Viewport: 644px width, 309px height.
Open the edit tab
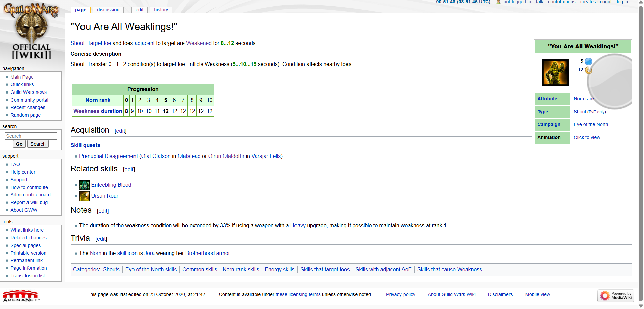pyautogui.click(x=139, y=10)
